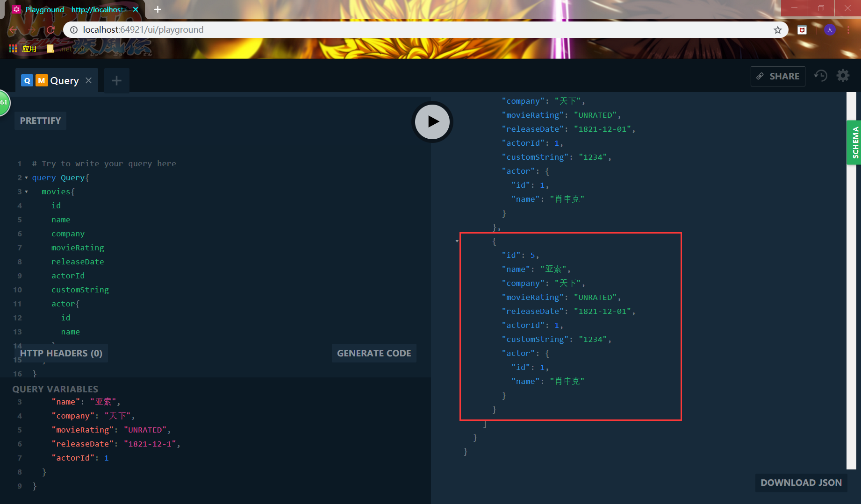This screenshot has width=861, height=504.
Task: Open the browser profile avatar
Action: pyautogui.click(x=830, y=30)
